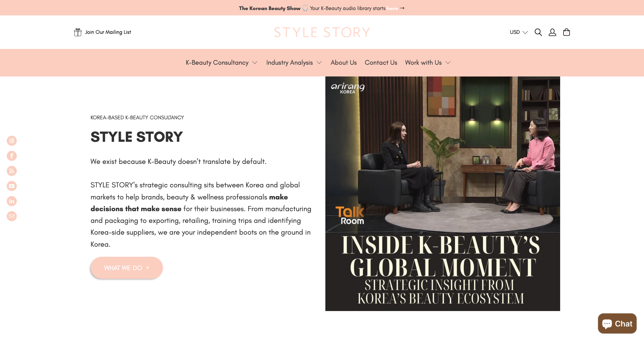Viewport: 644px width, 362px height.
Task: Open the USD currency selector
Action: pos(519,32)
